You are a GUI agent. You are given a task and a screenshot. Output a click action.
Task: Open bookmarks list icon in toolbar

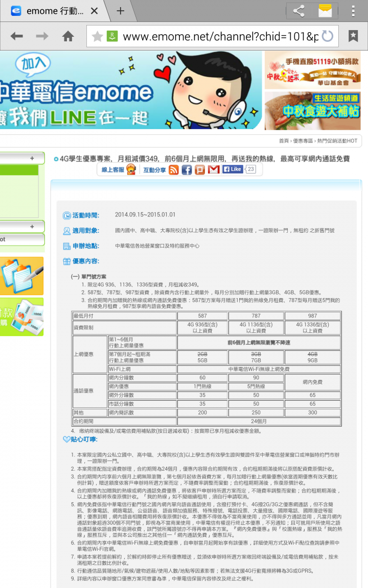(353, 36)
